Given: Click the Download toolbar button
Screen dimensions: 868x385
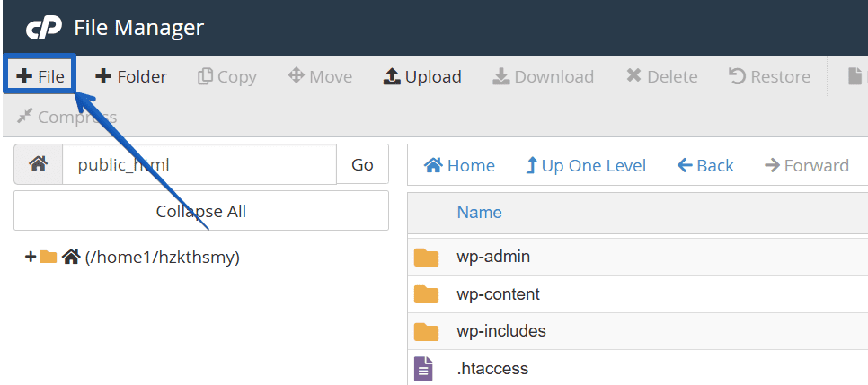Looking at the screenshot, I should pos(543,76).
